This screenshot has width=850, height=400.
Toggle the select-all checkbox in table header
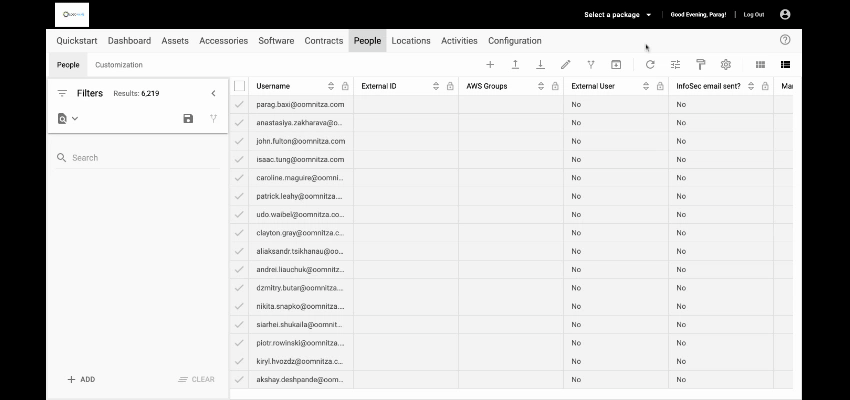(x=239, y=86)
